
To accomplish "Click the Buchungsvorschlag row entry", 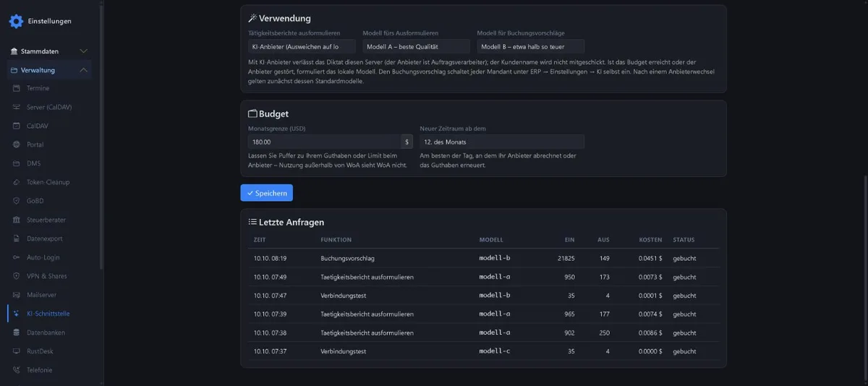I will [x=348, y=258].
